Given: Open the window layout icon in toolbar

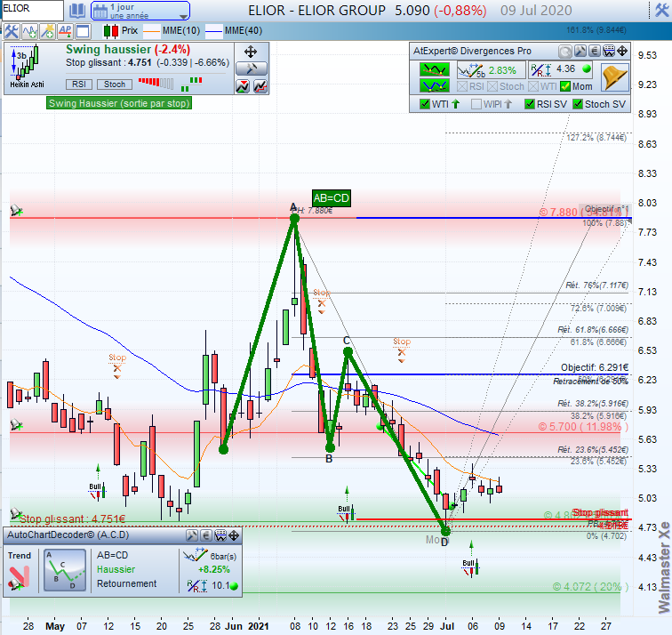Looking at the screenshot, I should (x=83, y=31).
